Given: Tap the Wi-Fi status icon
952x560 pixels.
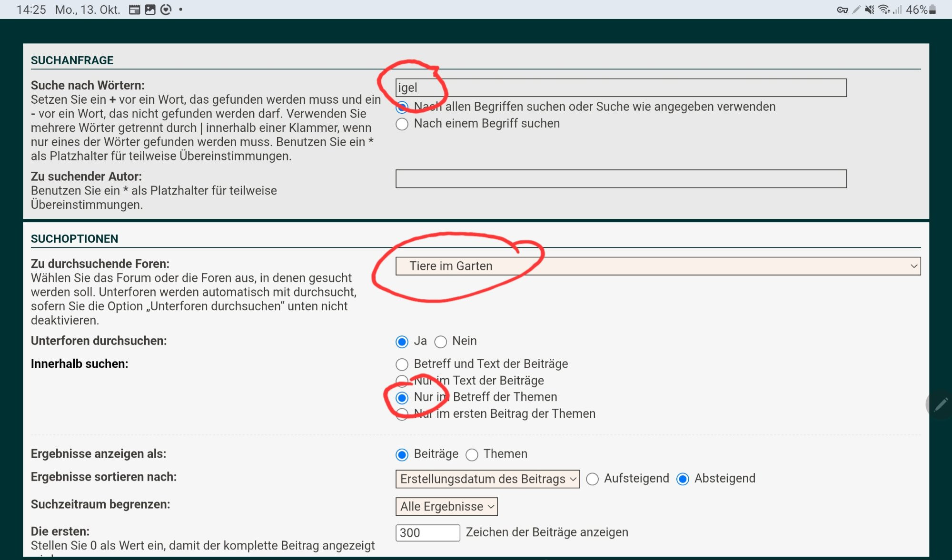Looking at the screenshot, I should (884, 10).
